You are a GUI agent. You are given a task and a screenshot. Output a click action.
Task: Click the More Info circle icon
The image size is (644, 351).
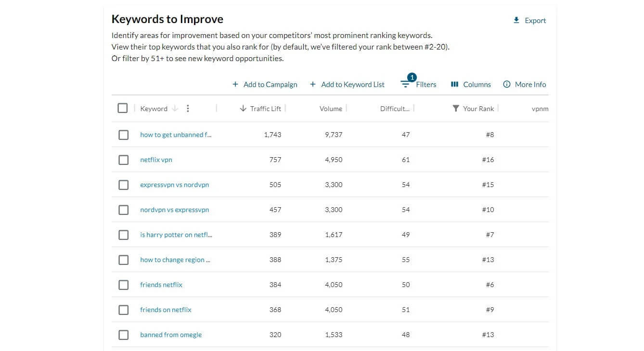(506, 85)
